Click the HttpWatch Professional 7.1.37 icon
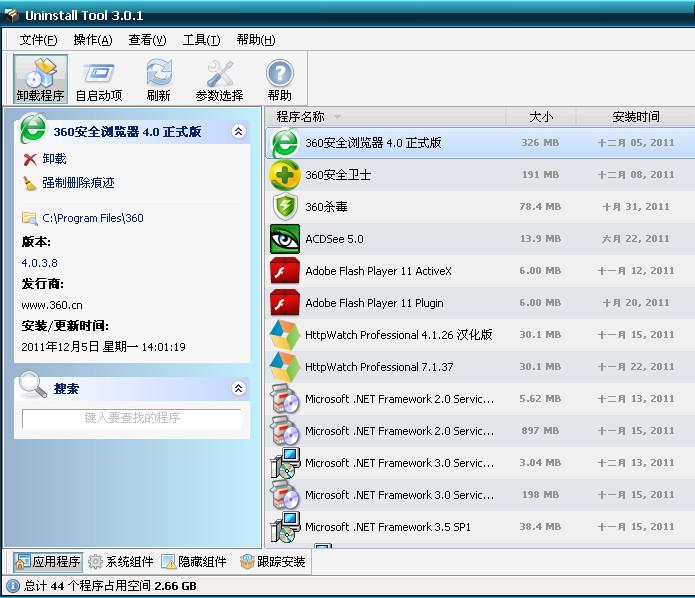The height and width of the screenshot is (598, 695). [x=285, y=367]
